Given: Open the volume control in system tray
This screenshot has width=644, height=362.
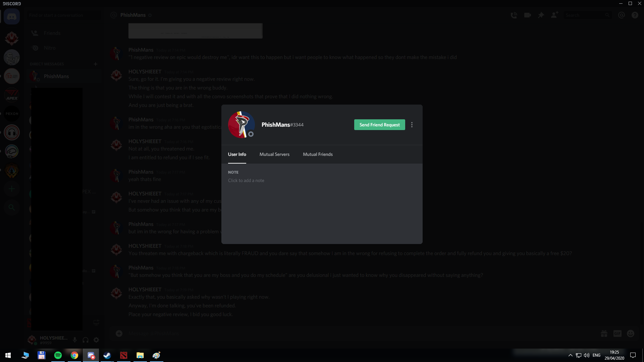Looking at the screenshot, I should click(x=586, y=355).
